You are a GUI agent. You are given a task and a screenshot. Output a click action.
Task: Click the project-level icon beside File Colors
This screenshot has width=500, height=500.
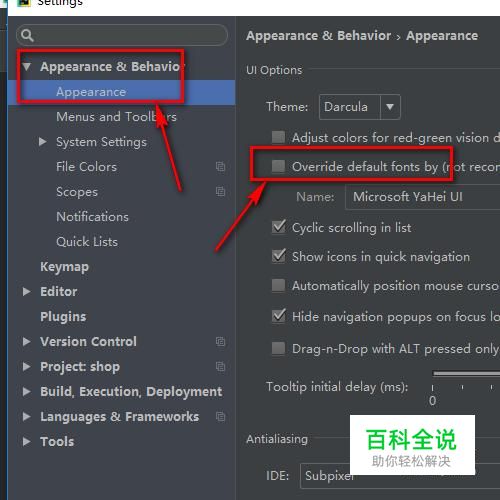220,166
